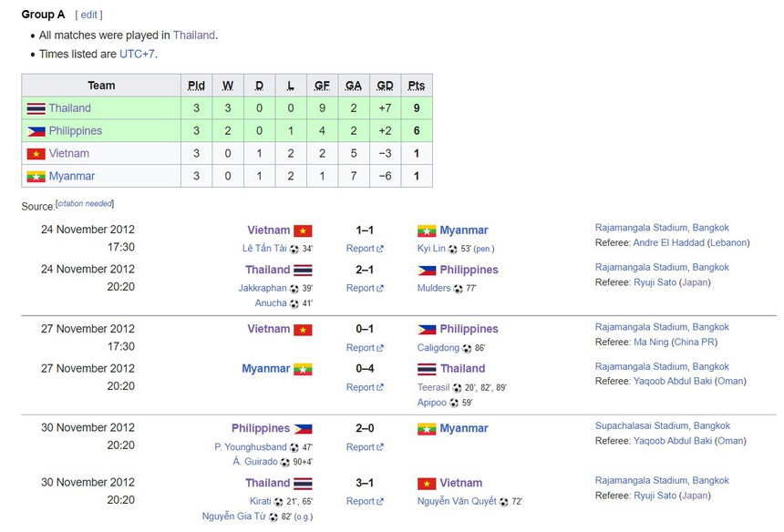Open the edit link beside Group A
The height and width of the screenshot is (532, 784).
point(88,15)
